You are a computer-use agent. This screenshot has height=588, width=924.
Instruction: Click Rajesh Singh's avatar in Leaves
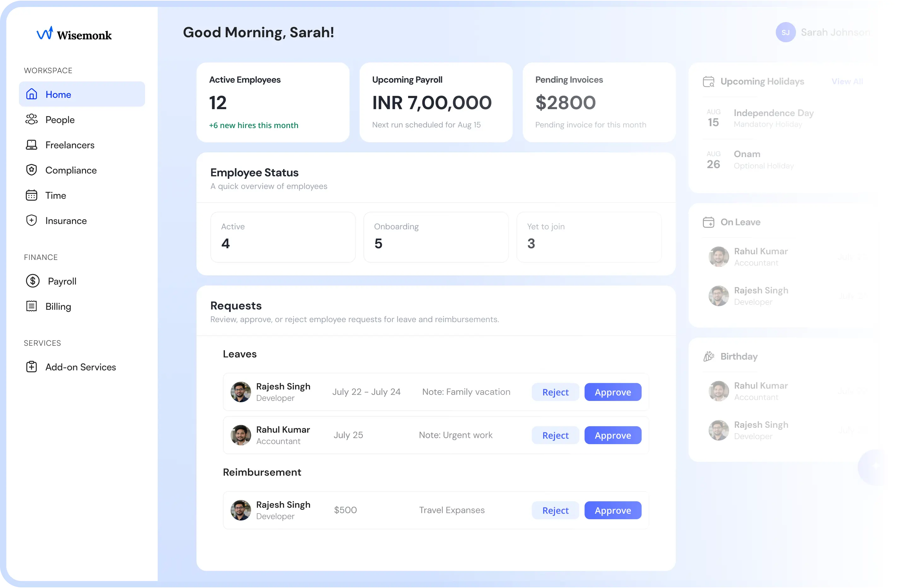coord(241,392)
